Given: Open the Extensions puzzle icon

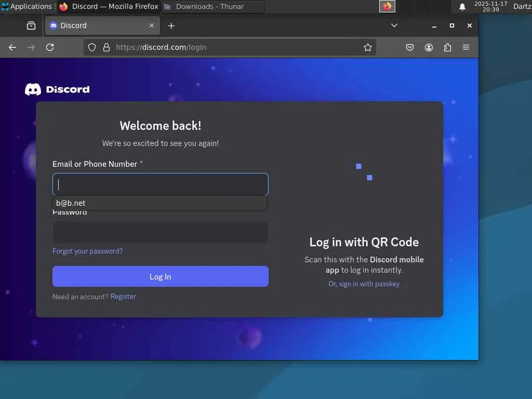Looking at the screenshot, I should point(447,47).
